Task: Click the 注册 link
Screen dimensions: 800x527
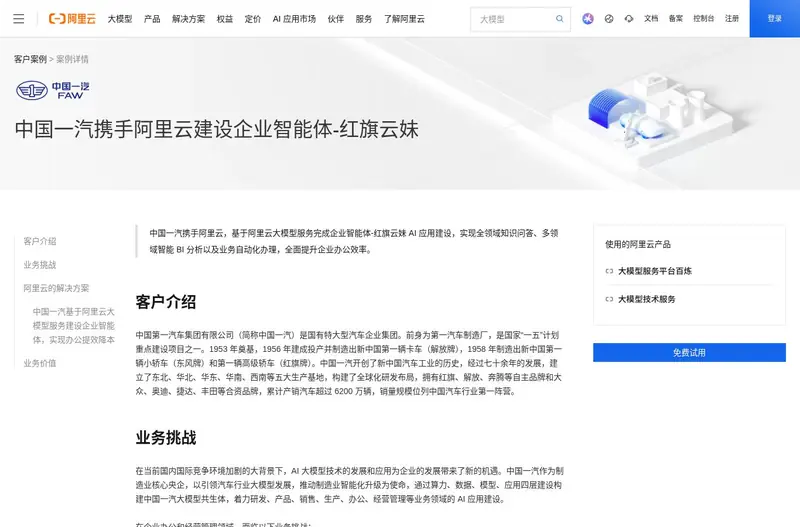Action: coord(732,18)
